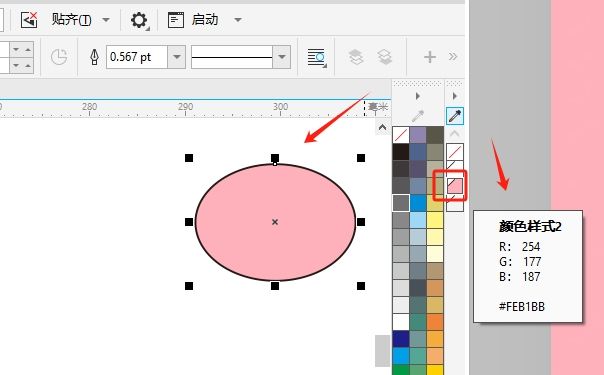
Task: Select the pink color style swatch
Action: click(455, 186)
